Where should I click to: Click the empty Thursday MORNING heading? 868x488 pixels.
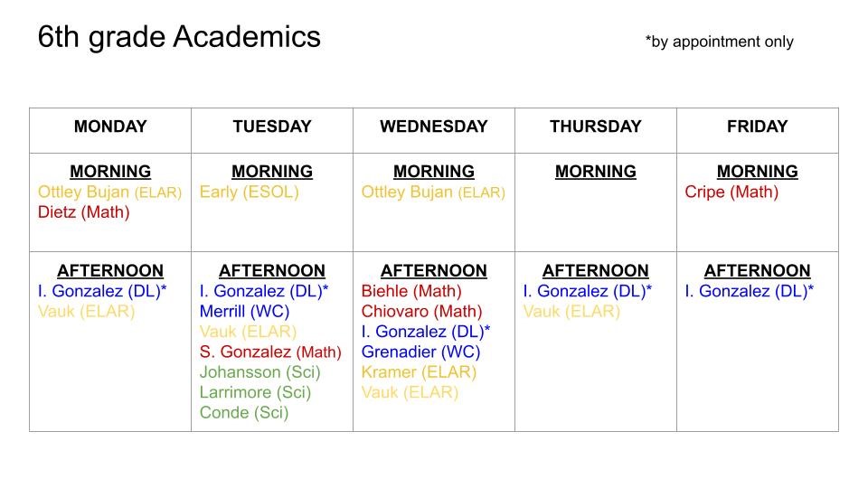[595, 172]
